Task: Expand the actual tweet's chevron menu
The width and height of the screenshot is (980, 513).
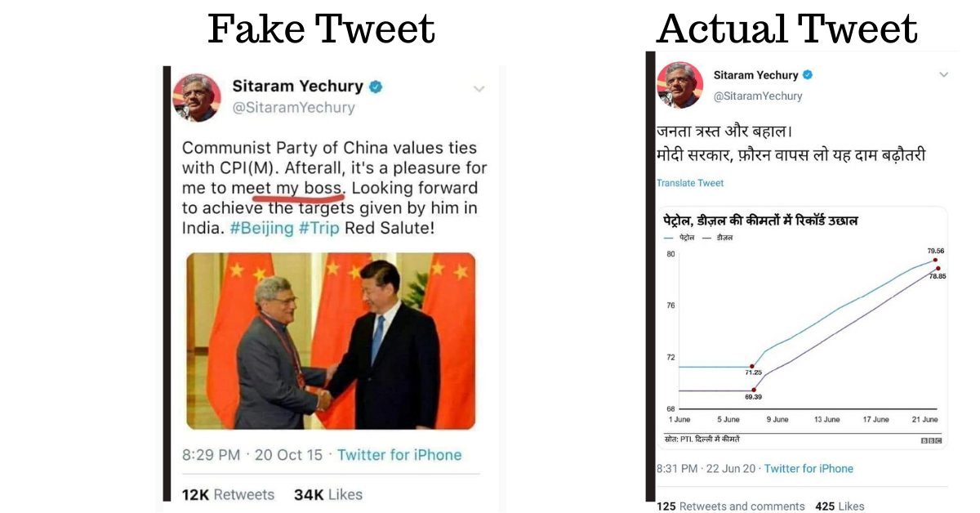Action: click(x=944, y=74)
